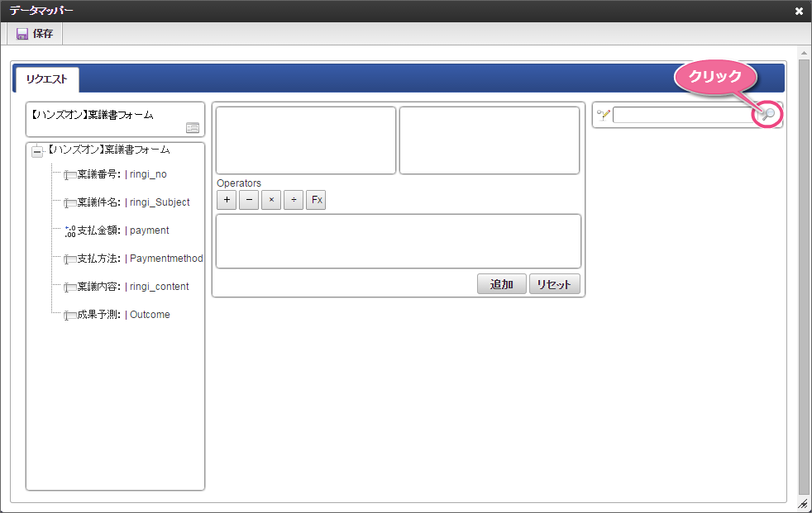Close the データマッパー dialog

click(799, 11)
